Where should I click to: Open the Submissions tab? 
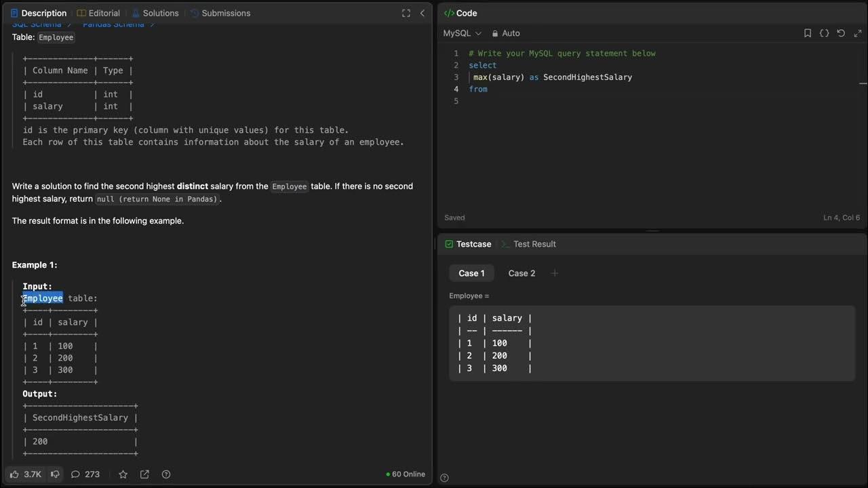coord(220,13)
